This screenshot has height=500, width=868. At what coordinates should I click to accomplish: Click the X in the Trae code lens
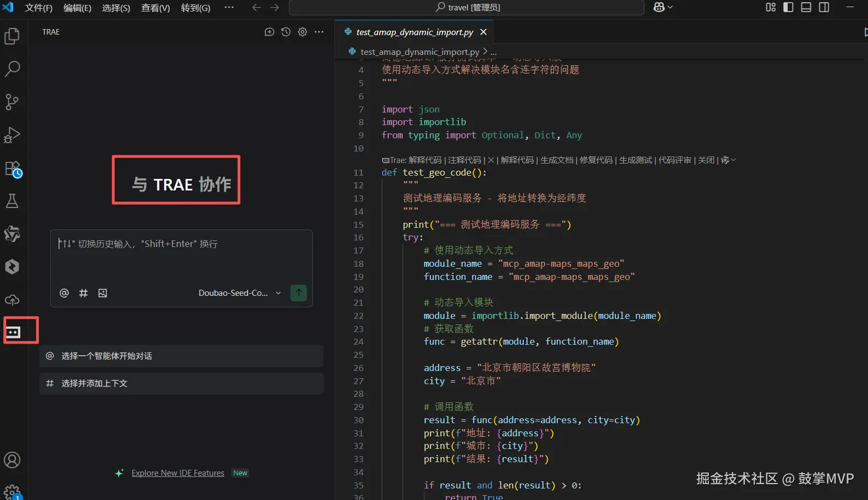pyautogui.click(x=491, y=160)
